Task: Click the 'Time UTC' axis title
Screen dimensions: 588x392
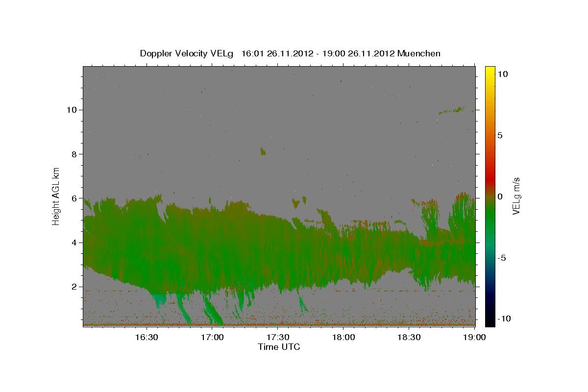Action: coord(279,347)
